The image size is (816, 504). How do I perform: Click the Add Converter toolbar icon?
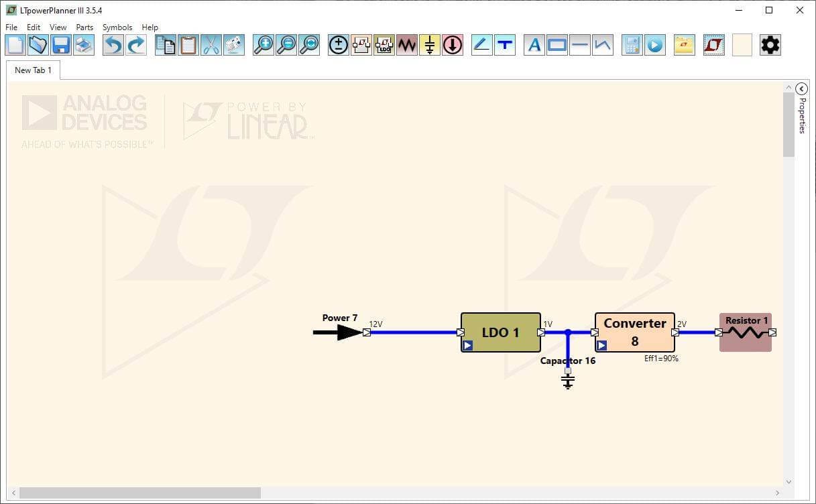click(x=361, y=45)
